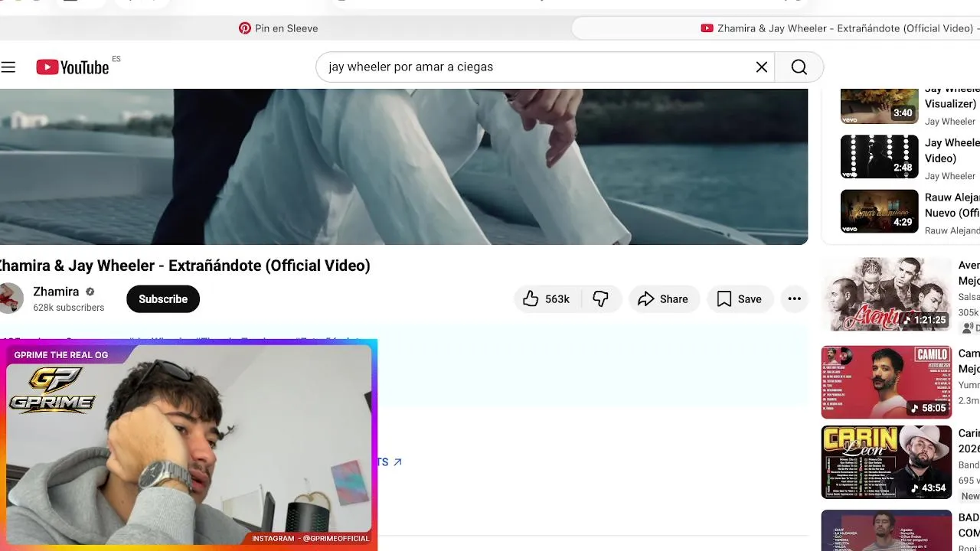
Task: Open the external link arrow in the description
Action: [x=397, y=462]
